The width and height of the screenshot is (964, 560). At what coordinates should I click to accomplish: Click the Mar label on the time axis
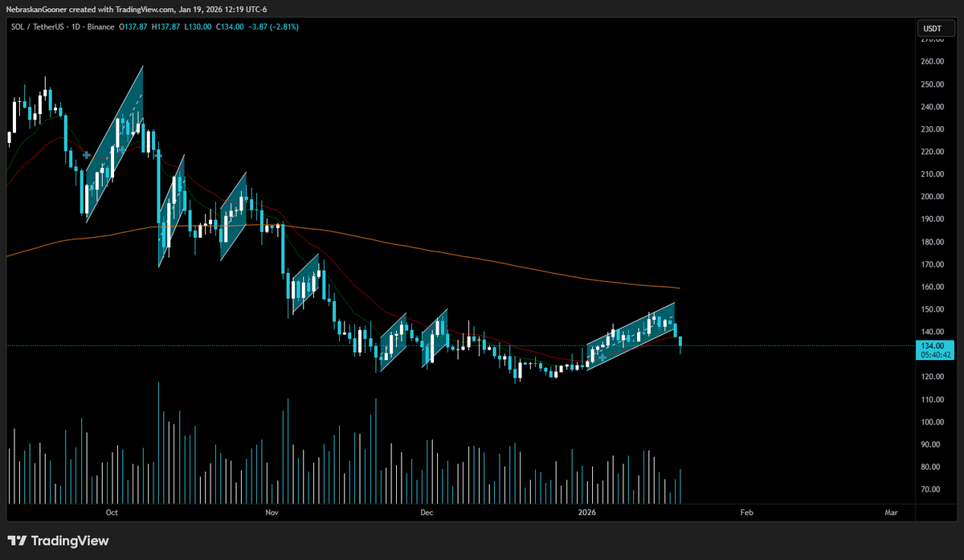point(891,512)
